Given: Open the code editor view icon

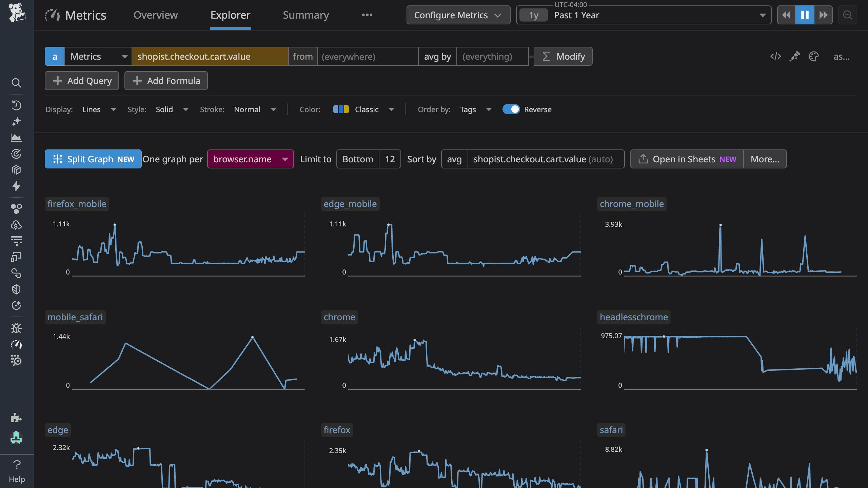Looking at the screenshot, I should [x=775, y=56].
